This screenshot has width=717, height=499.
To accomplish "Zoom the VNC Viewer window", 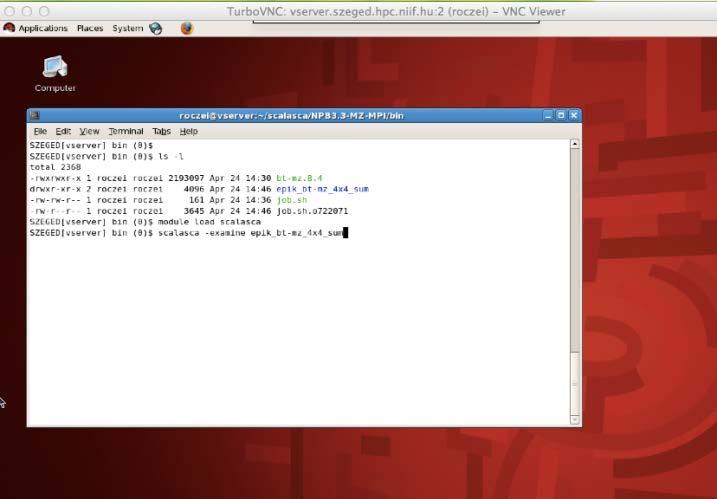I will (44, 11).
